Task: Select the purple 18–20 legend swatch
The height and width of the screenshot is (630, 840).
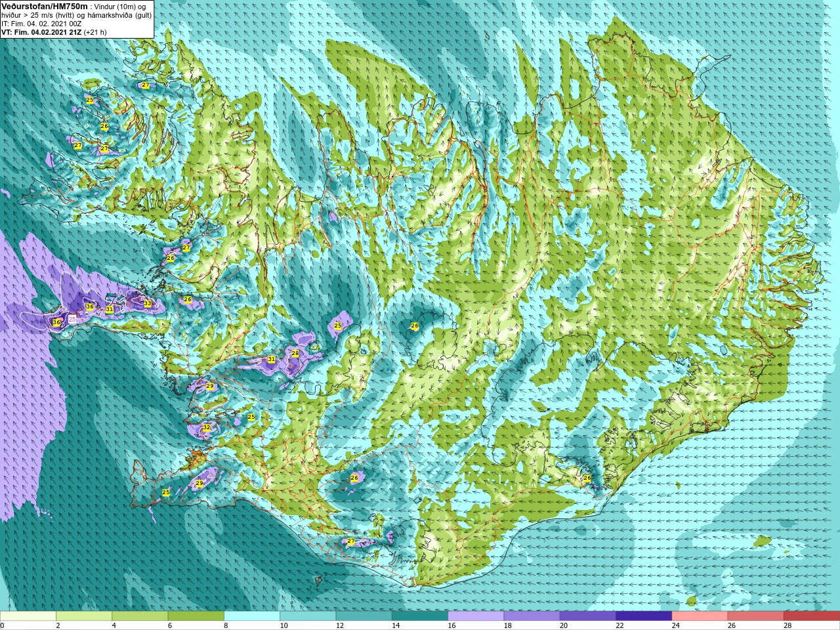Action: tap(532, 616)
